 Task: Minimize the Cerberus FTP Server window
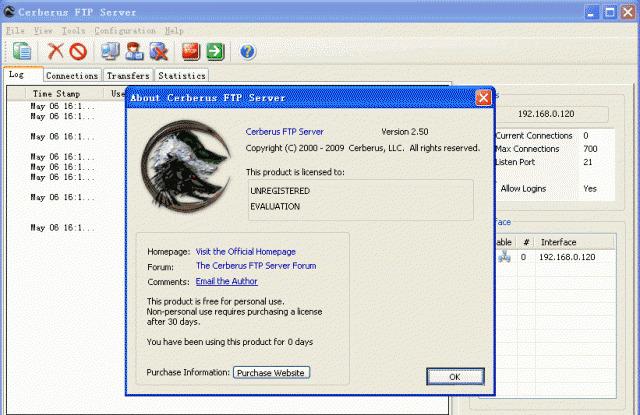592,12
